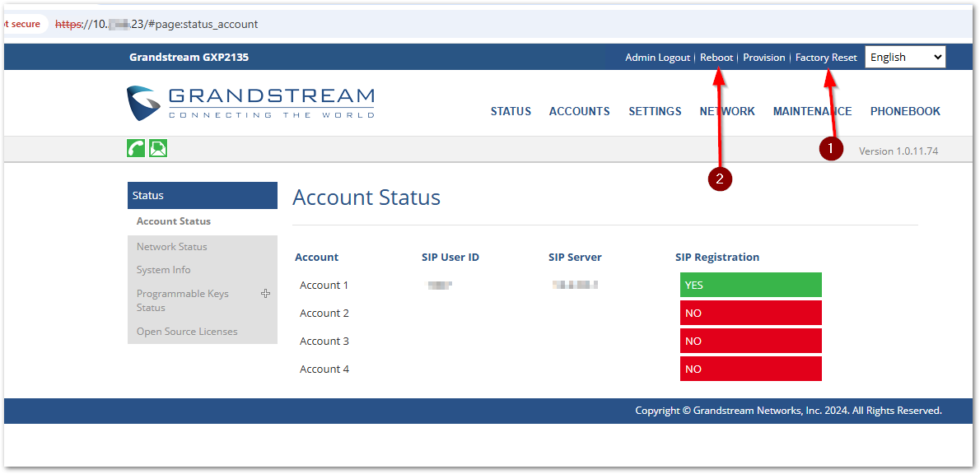Click the Grandstream logo
This screenshot has height=474, width=980.
click(250, 103)
